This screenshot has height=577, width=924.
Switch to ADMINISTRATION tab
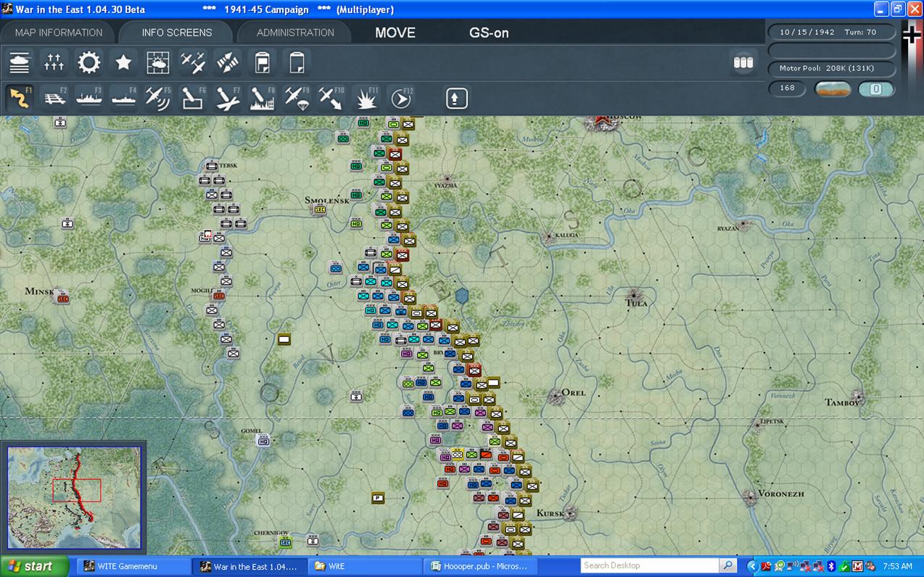pyautogui.click(x=295, y=33)
